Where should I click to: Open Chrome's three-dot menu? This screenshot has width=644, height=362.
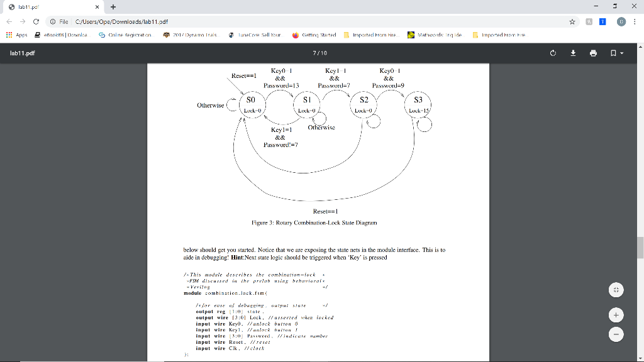(635, 22)
